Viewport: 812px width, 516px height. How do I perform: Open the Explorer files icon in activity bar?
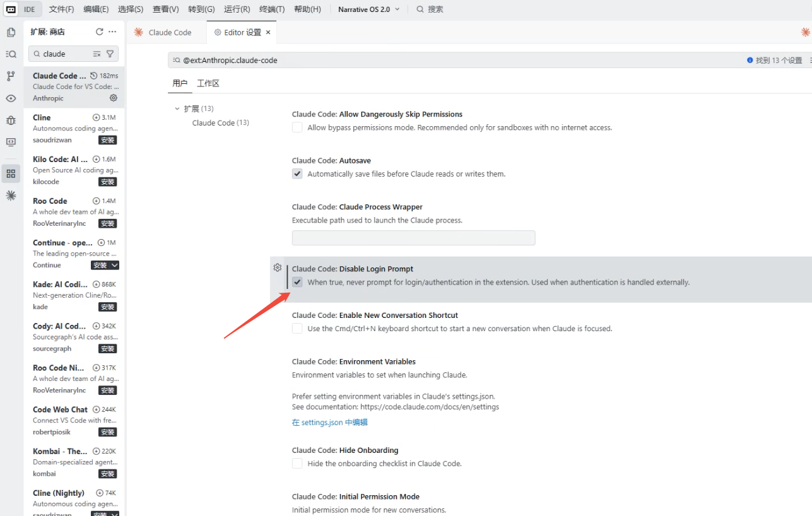pos(11,32)
